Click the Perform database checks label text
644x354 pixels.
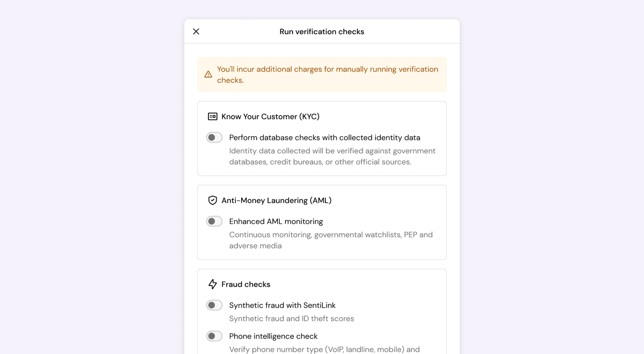[324, 137]
